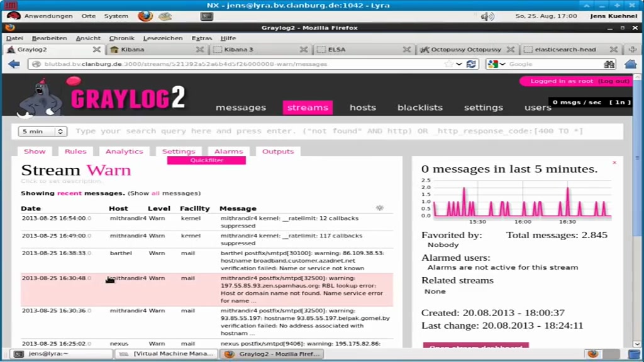Select the stream Show tab
Screen dimensions: 644x362
35,151
